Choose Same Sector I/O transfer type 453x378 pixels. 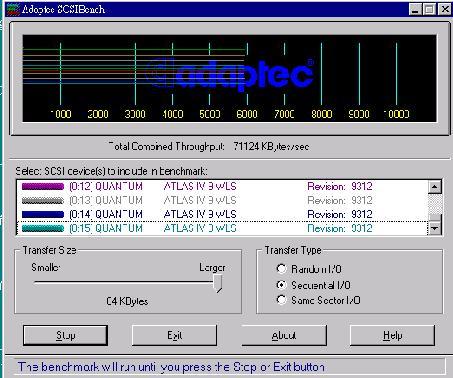pyautogui.click(x=281, y=300)
